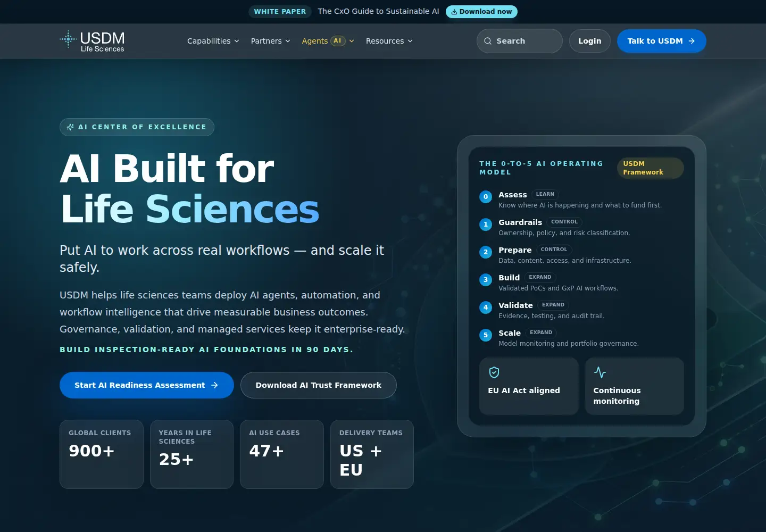Click the shield icon above EU AI Act aligned

tap(494, 372)
